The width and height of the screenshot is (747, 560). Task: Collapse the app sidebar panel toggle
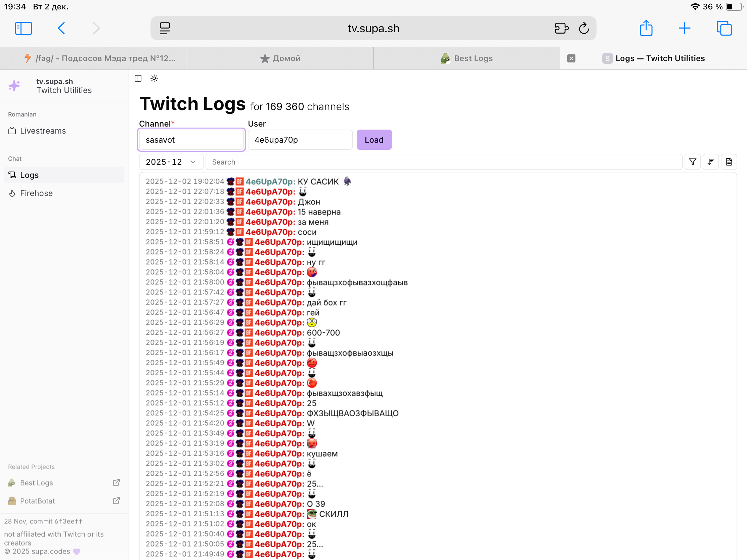click(138, 78)
